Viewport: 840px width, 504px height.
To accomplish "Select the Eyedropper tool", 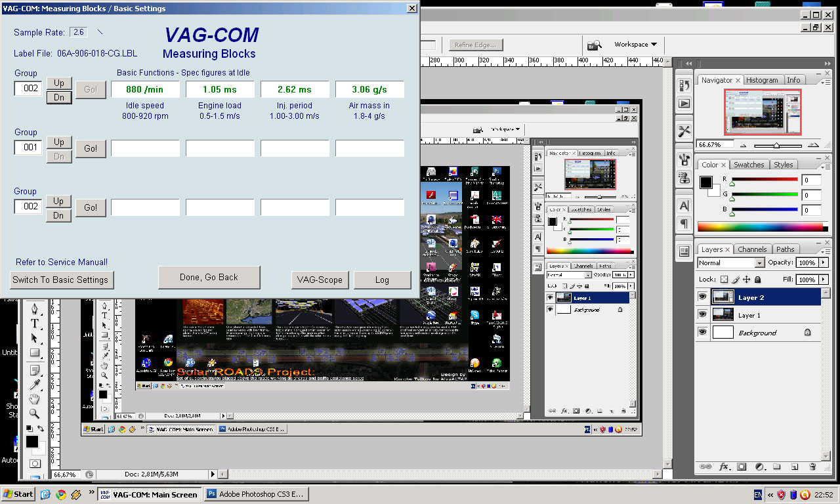I will (x=34, y=385).
